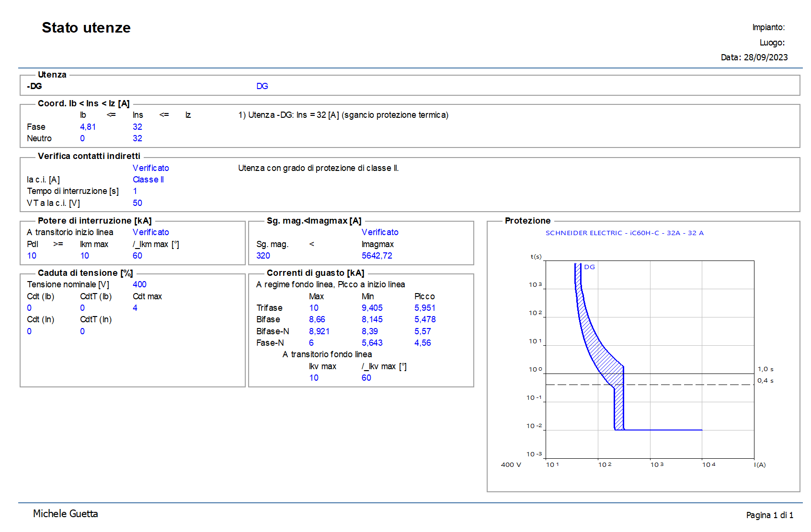Click Verificato under Verifica contatti indiretti
The height and width of the screenshot is (532, 811).
pos(150,168)
